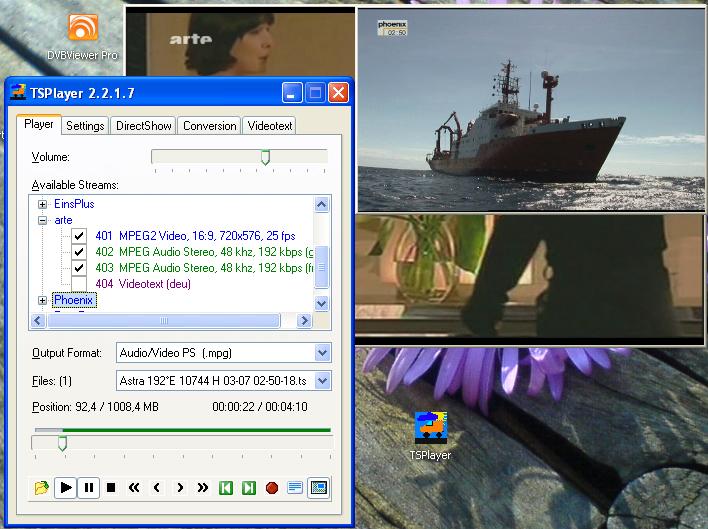Expand the EinsPlus tree node
Screen dimensions: 708x529
pos(43,204)
